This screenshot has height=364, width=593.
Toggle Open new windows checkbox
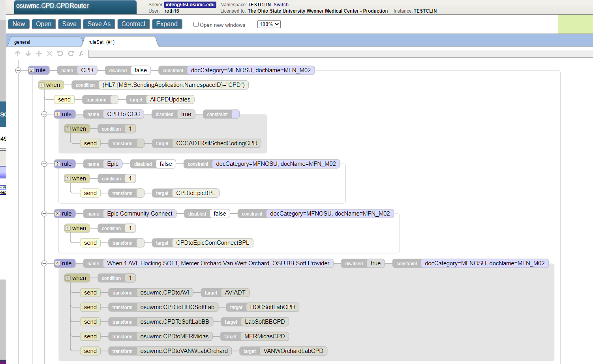[196, 24]
